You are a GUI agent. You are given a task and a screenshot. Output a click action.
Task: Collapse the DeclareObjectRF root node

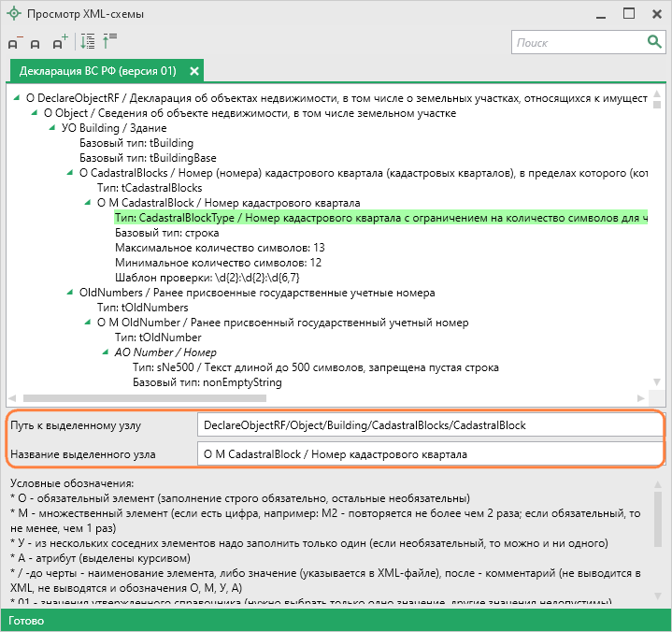pos(17,97)
